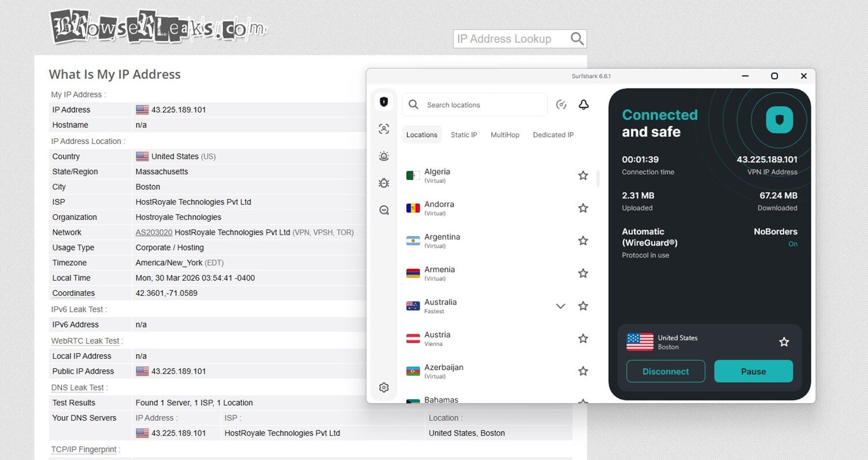Open the Alert siren icon in sidebar

pyautogui.click(x=384, y=156)
